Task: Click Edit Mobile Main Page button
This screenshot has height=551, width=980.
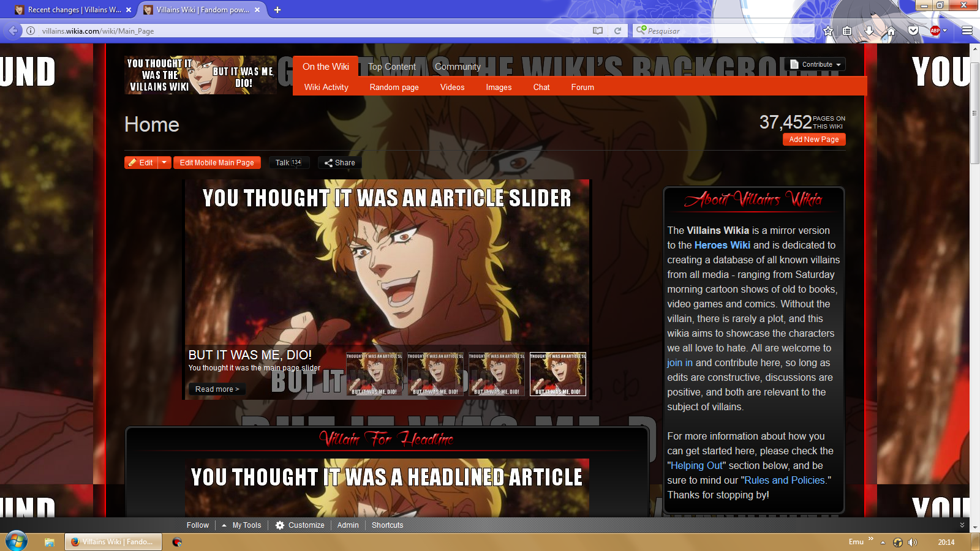Action: pyautogui.click(x=217, y=162)
